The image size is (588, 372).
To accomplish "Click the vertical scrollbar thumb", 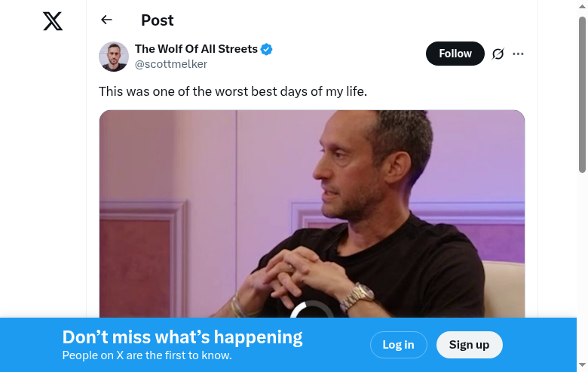I will [582, 94].
